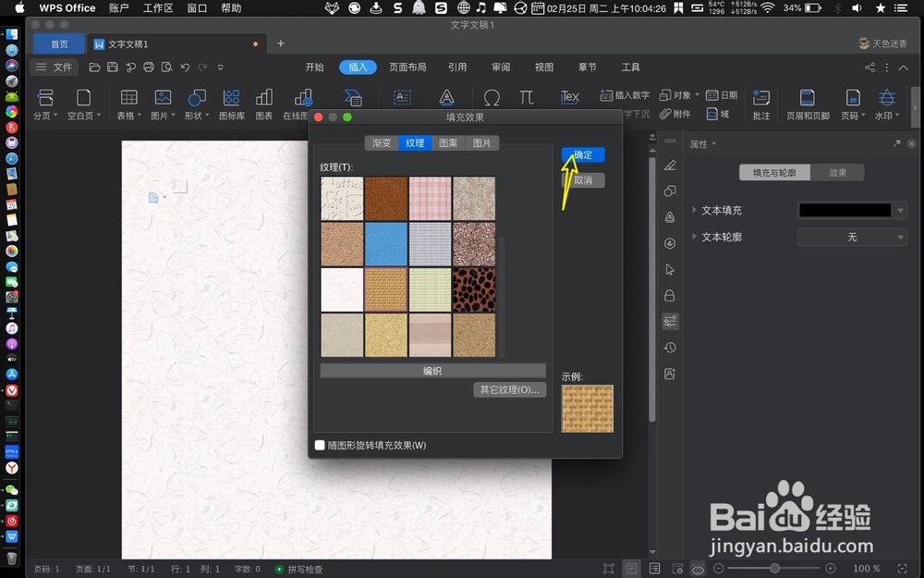Confirm the fill with 确定 button
Viewport: 924px width, 578px height.
coord(583,154)
